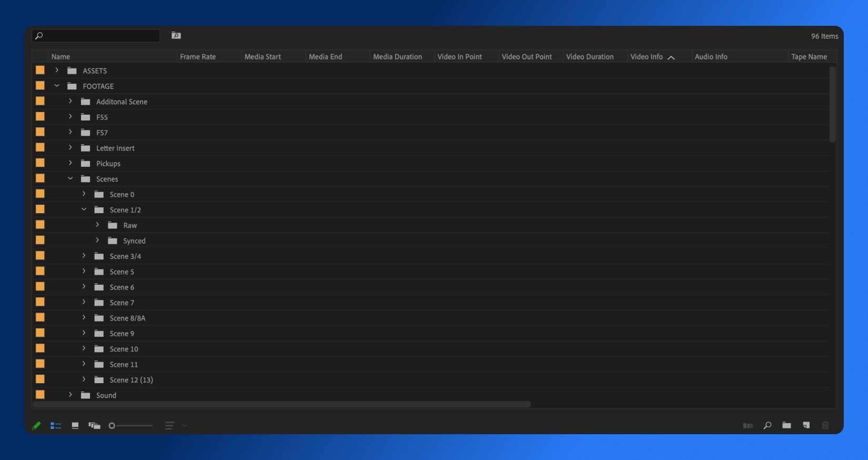Viewport: 868px width, 460px height.
Task: Expand the Pickups bin
Action: 70,163
